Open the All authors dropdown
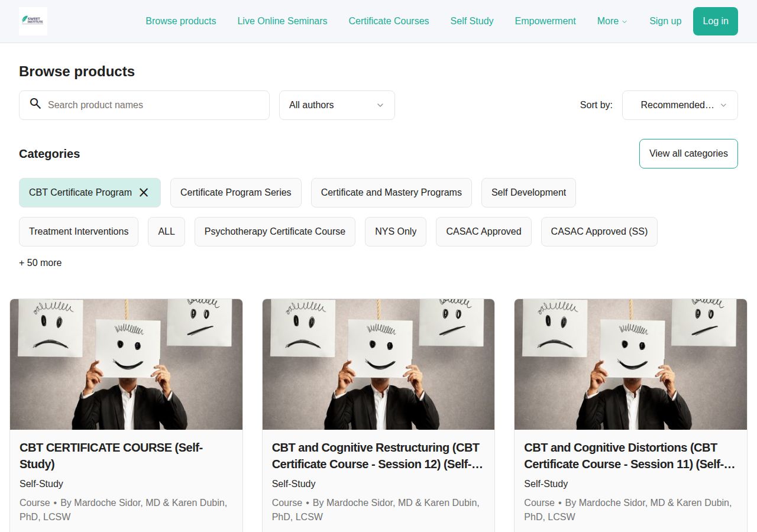757x532 pixels. (337, 105)
